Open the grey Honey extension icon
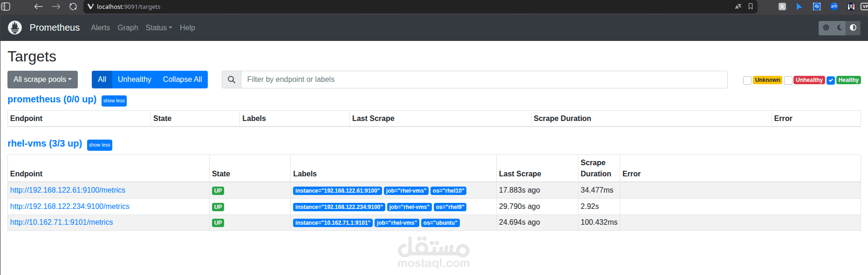Screen dimensions: 868x275 pyautogui.click(x=782, y=7)
